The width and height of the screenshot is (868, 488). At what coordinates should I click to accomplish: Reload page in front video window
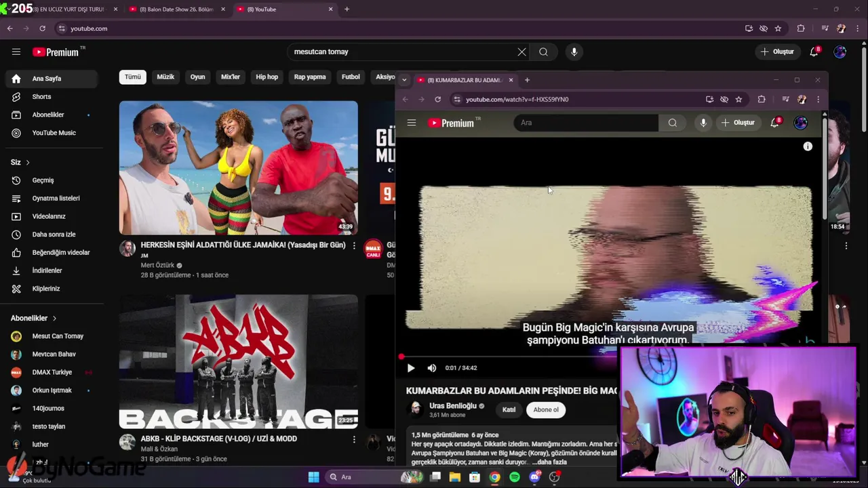[438, 99]
